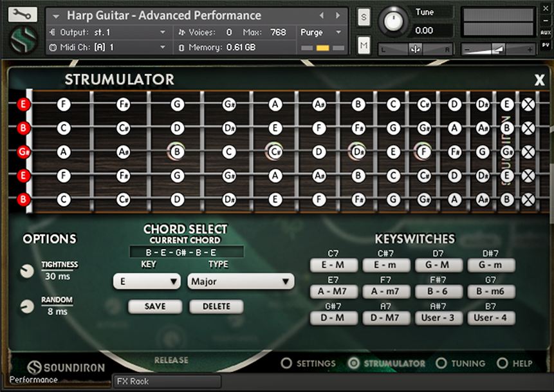Open the KEY dropdown showing E
This screenshot has width=554, height=392.
[x=147, y=281]
